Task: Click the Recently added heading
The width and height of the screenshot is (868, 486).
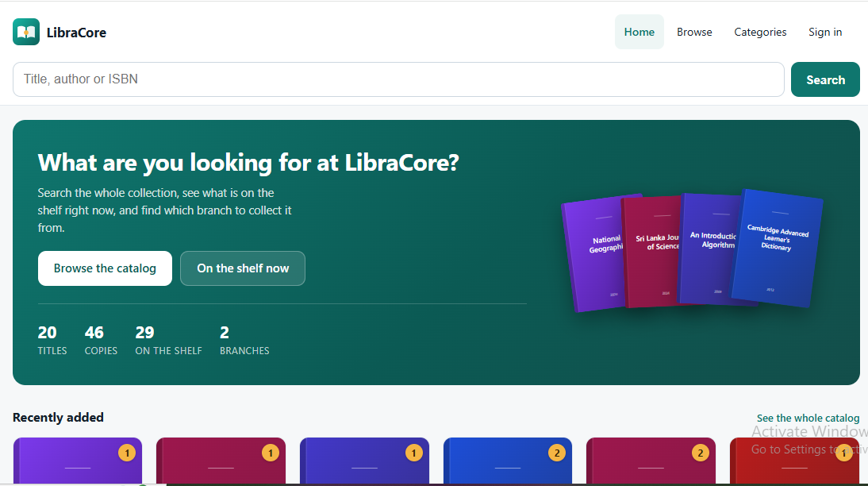Action: click(58, 417)
